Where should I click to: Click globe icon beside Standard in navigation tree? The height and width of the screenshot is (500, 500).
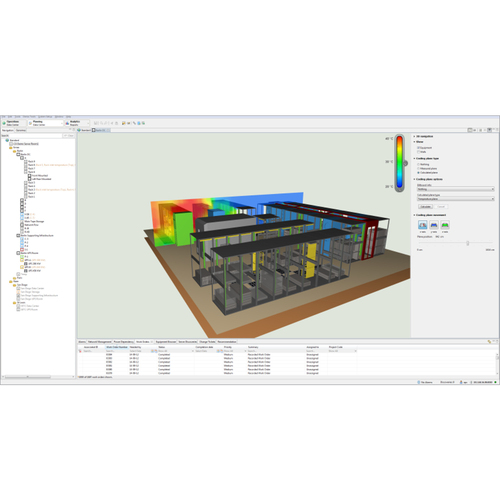7,140
